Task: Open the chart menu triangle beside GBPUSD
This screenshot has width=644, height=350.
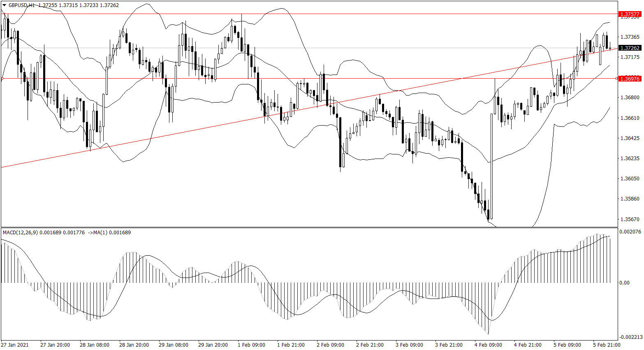Action: coord(5,5)
